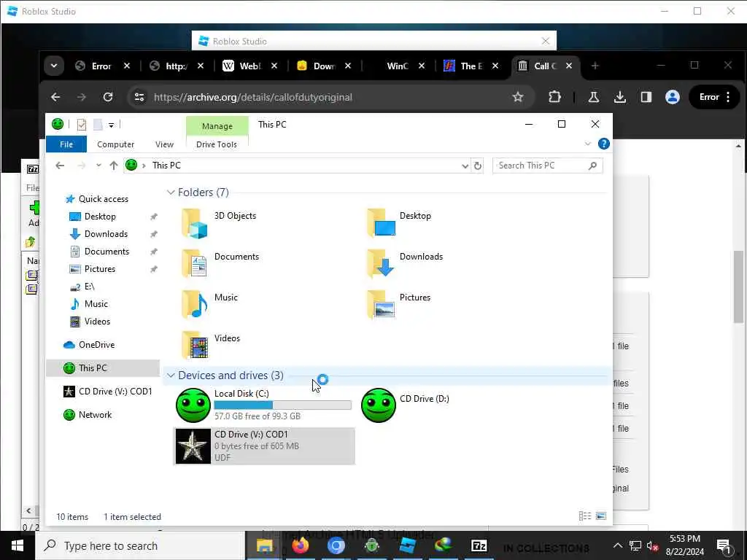Click the Manage contextual tab
Viewport: 747px width, 560px height.
(x=217, y=126)
